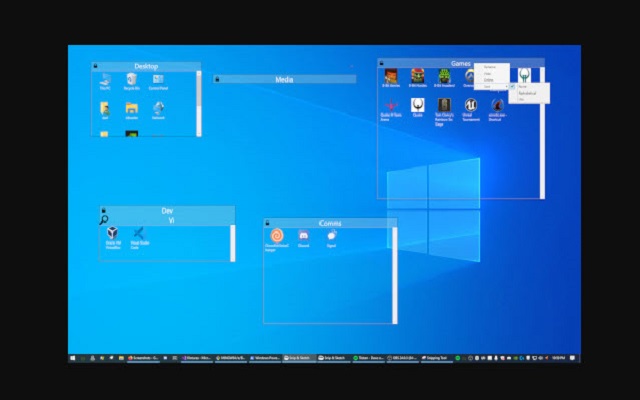
Task: Open File Explorer from the taskbar
Action: click(x=121, y=358)
